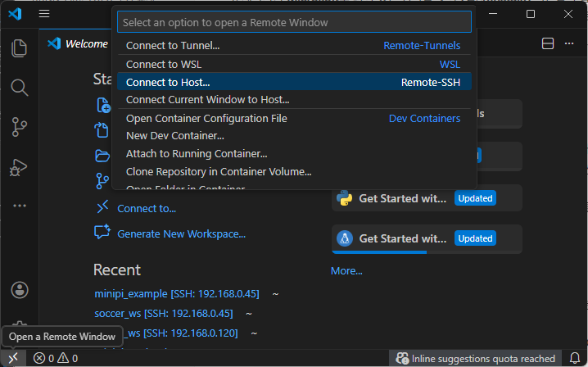This screenshot has height=367, width=588.
Task: Click Inline suggestions quota reached status item
Action: point(475,358)
